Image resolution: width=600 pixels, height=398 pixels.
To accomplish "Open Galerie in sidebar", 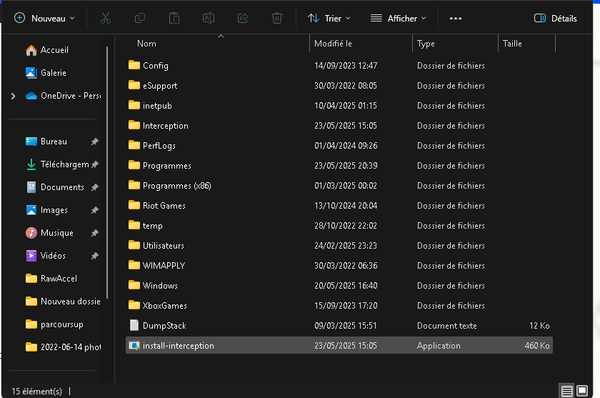I will [46, 73].
